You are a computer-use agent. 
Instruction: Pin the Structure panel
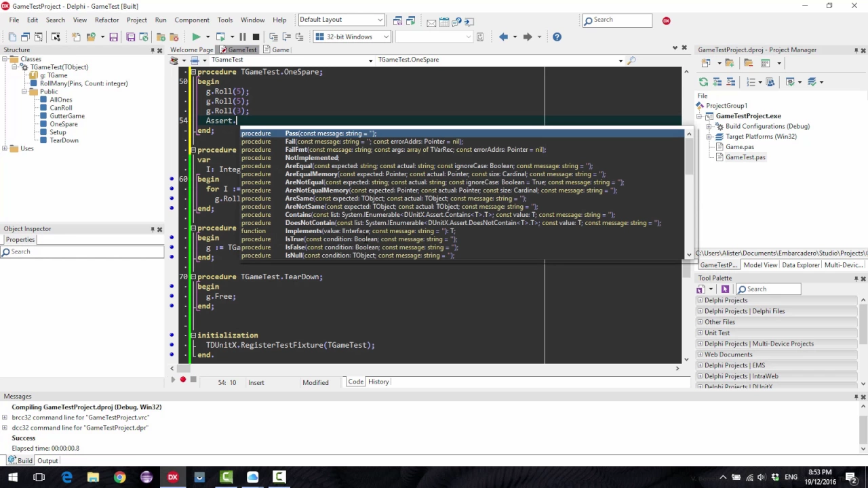[153, 50]
